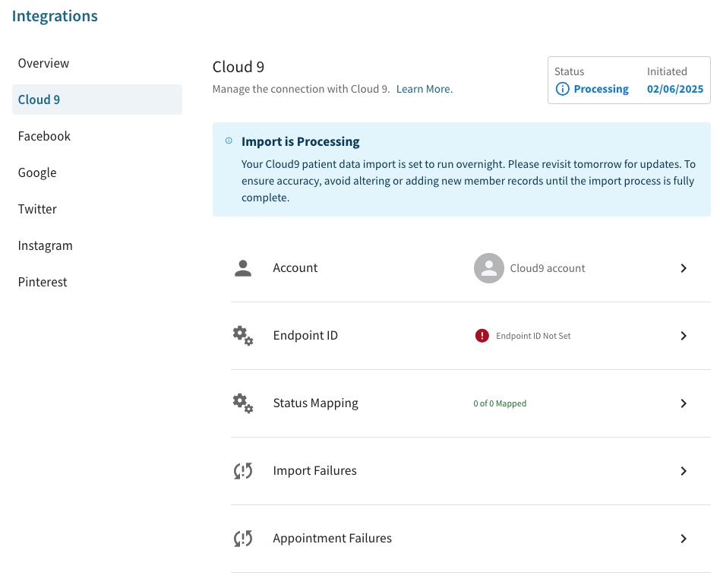720x588 pixels.
Task: Click the Processing status info icon
Action: point(563,89)
